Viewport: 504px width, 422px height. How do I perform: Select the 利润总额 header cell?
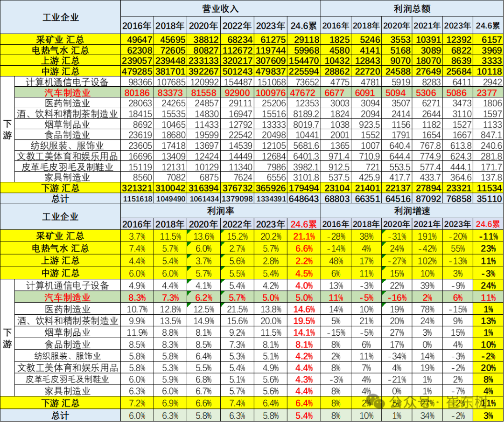[412, 8]
